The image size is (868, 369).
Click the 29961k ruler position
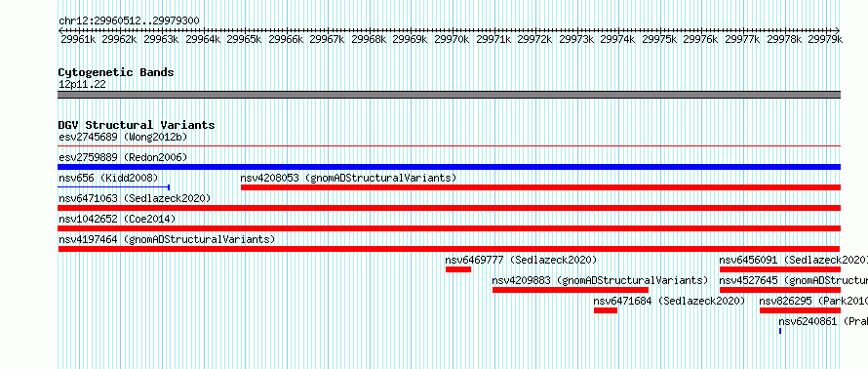point(78,39)
